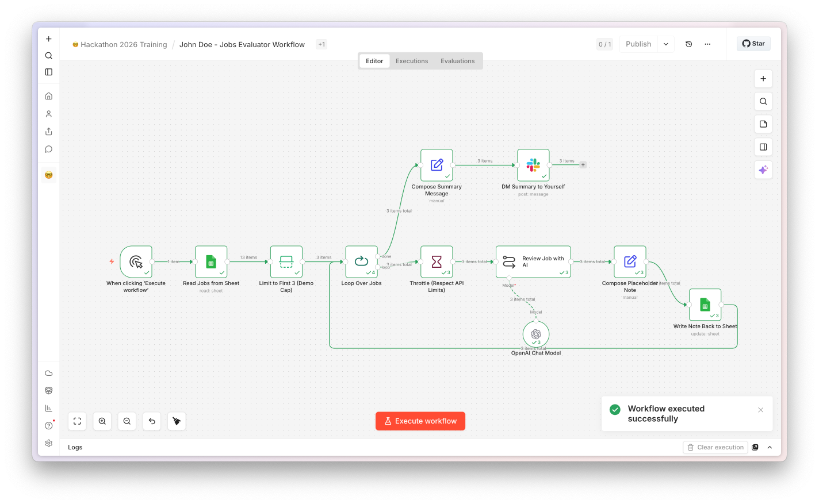Open the Slack DM Summary to Yourself node
Screen dimensions: 819x504
(x=533, y=166)
